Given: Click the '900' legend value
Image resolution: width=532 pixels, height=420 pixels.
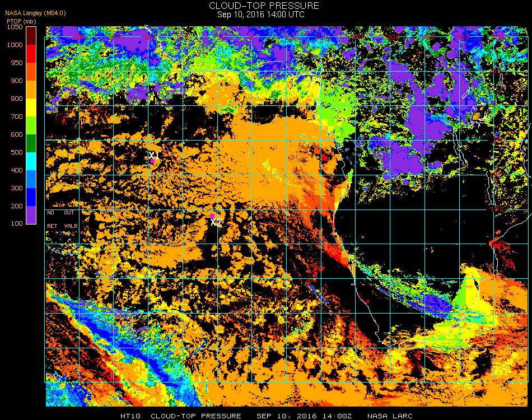Looking at the screenshot, I should coord(17,81).
